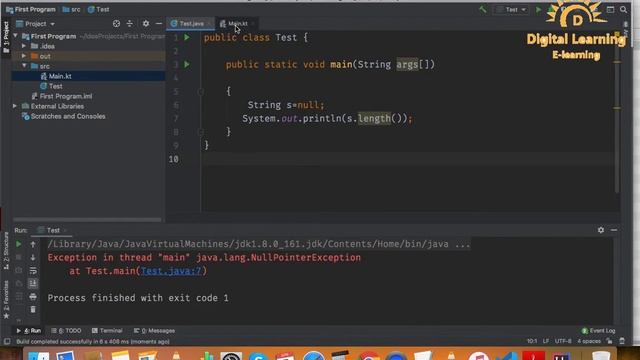Clear console with the trash icon
Image resolution: width=640 pixels, height=360 pixels.
pyautogui.click(x=33, y=309)
